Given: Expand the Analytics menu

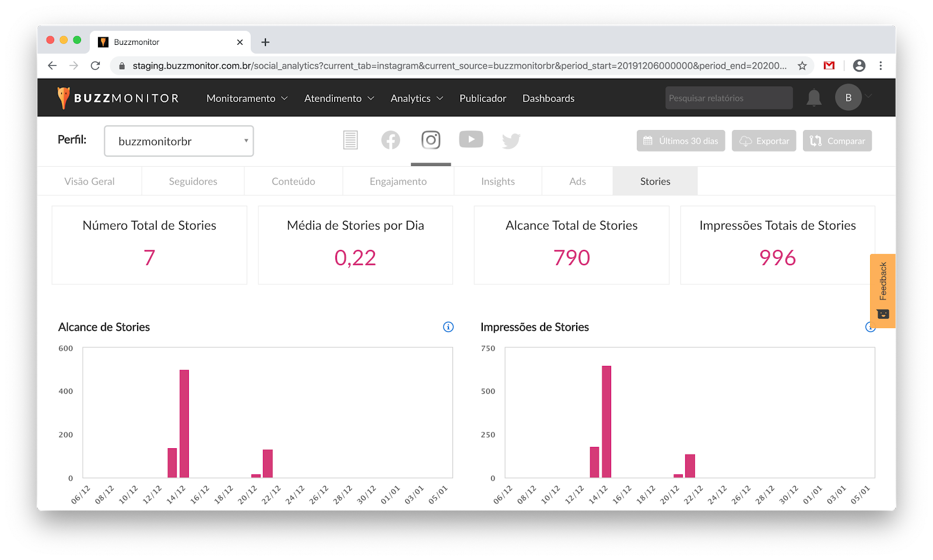Looking at the screenshot, I should pyautogui.click(x=416, y=98).
